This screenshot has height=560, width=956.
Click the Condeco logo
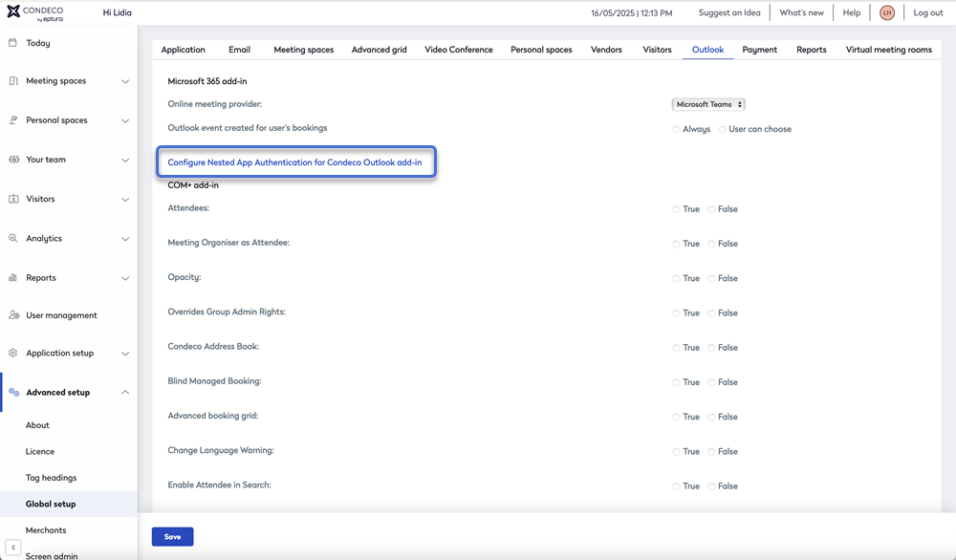click(x=34, y=12)
